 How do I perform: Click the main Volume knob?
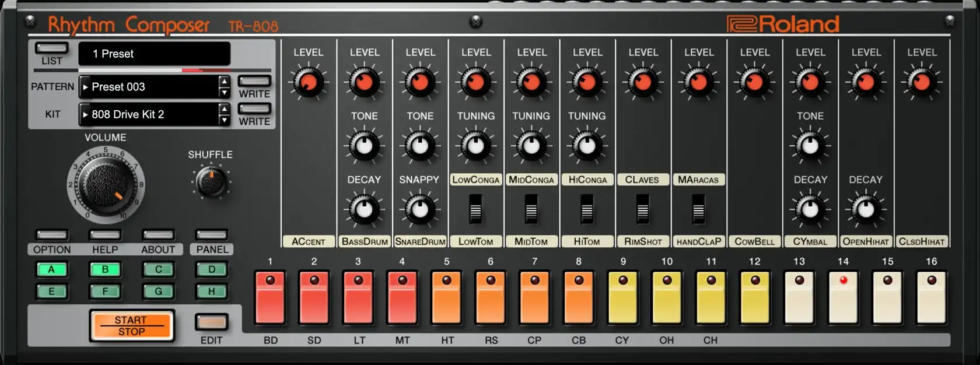click(105, 185)
